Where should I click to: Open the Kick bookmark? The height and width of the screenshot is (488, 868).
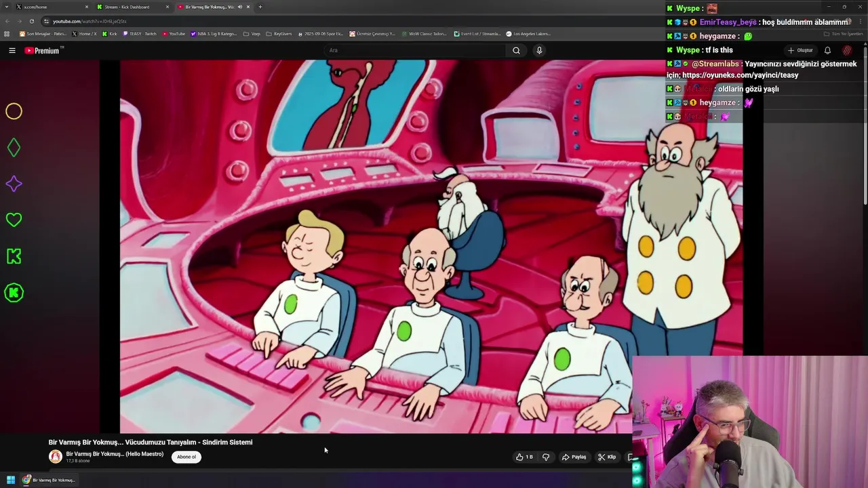[x=109, y=34]
